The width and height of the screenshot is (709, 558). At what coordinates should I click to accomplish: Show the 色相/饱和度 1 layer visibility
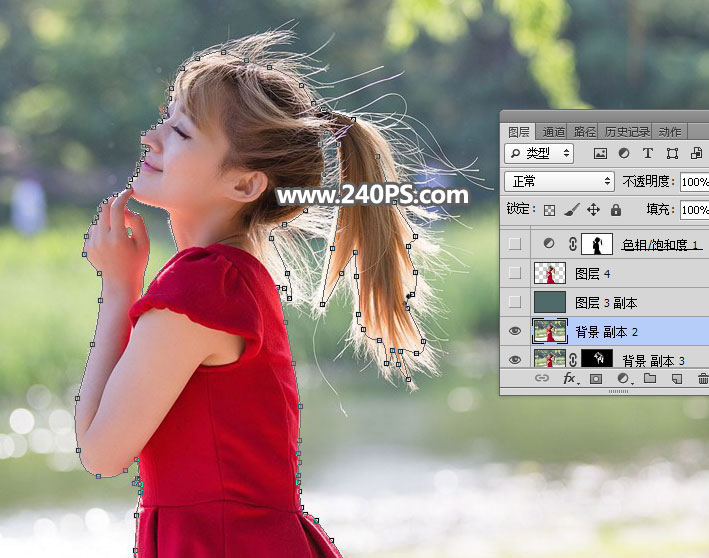(515, 244)
